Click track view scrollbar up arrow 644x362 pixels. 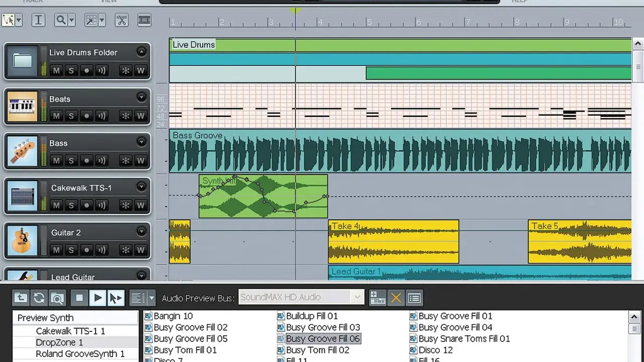pyautogui.click(x=637, y=44)
